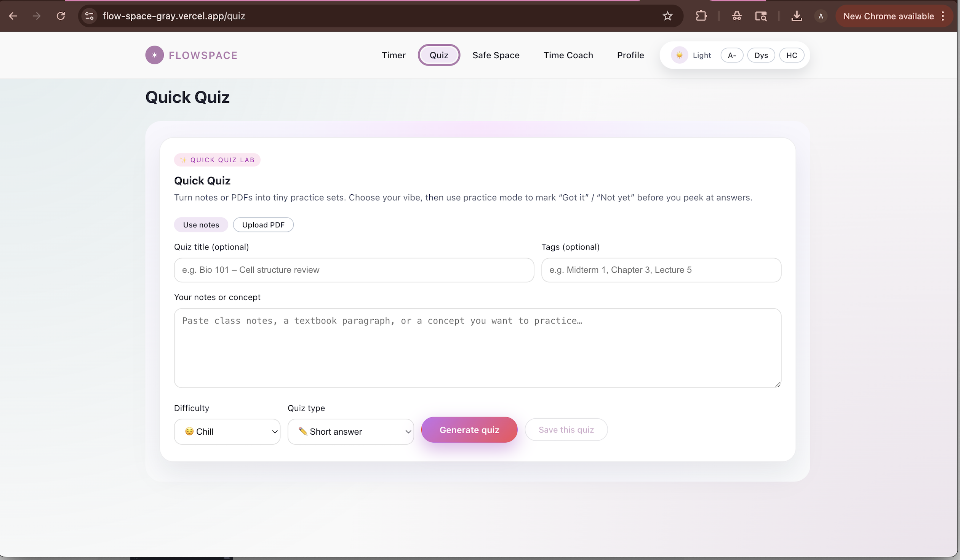Screen dimensions: 960x560
Task: Click the Quiz title input field
Action: coord(354,270)
